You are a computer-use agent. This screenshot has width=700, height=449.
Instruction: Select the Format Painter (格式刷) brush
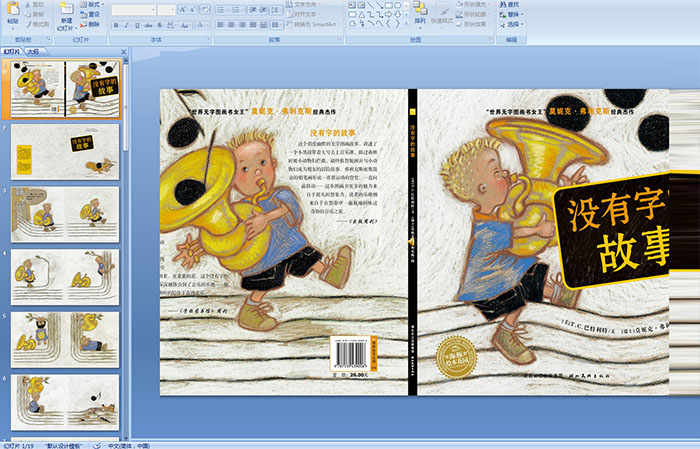[x=28, y=24]
